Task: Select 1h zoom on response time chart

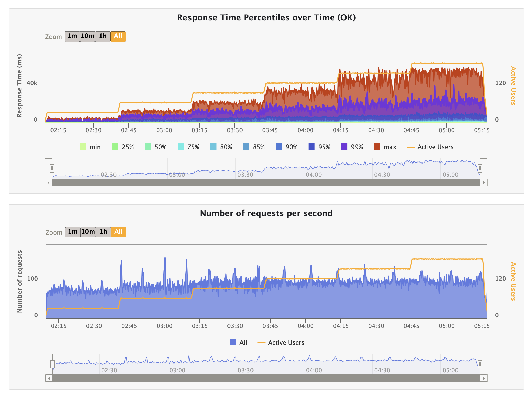Action: (103, 36)
